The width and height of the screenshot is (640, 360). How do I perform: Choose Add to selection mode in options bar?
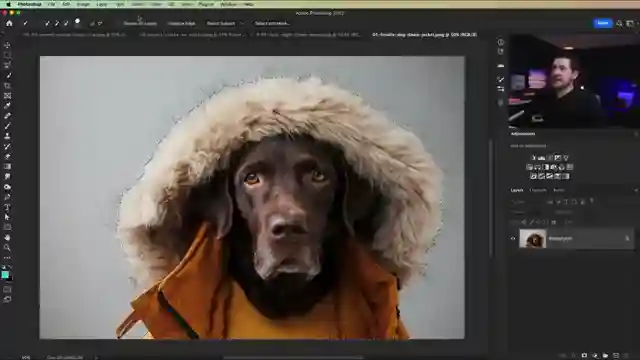[56, 24]
